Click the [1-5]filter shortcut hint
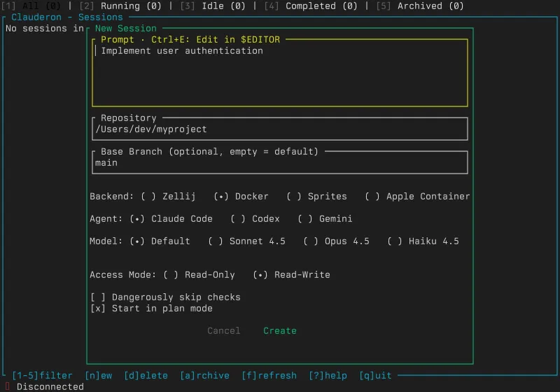 tap(42, 376)
